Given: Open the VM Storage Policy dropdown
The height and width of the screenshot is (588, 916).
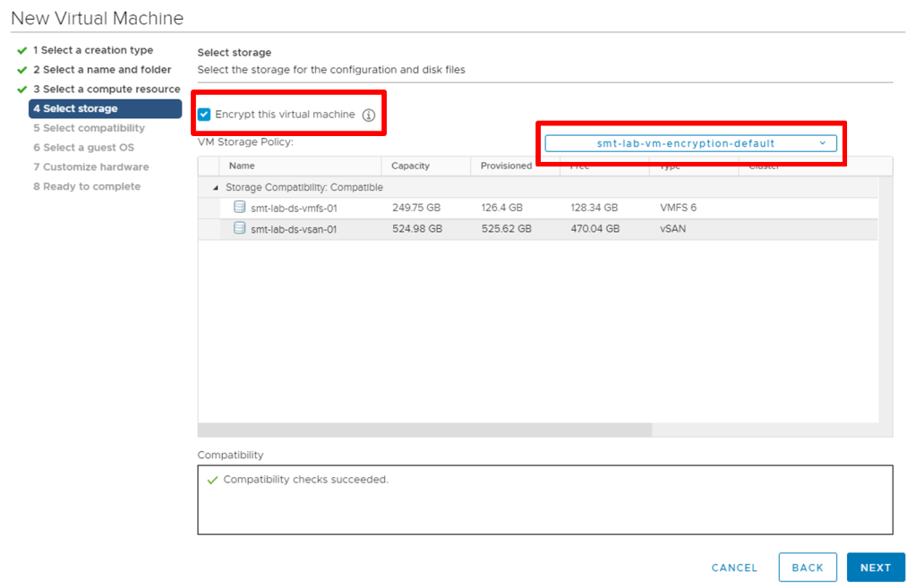Looking at the screenshot, I should point(690,143).
